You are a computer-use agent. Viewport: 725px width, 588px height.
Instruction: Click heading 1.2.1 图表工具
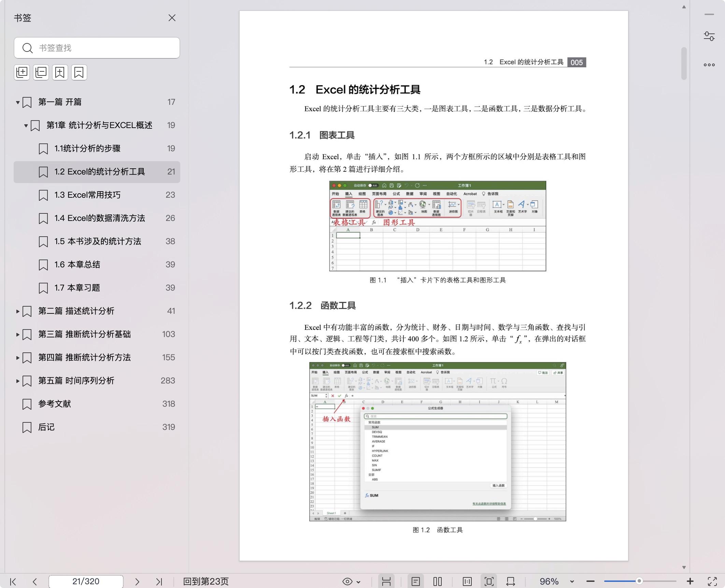point(322,135)
